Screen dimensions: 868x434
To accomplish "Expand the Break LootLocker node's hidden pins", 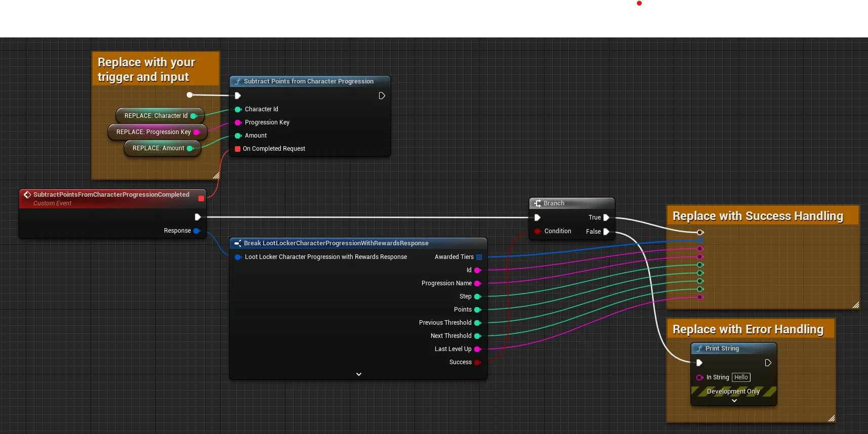I will click(x=359, y=374).
